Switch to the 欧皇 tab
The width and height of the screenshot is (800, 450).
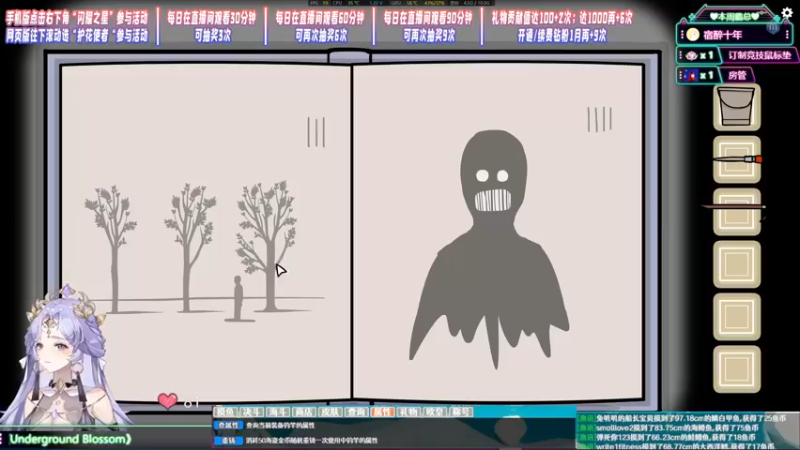(435, 412)
